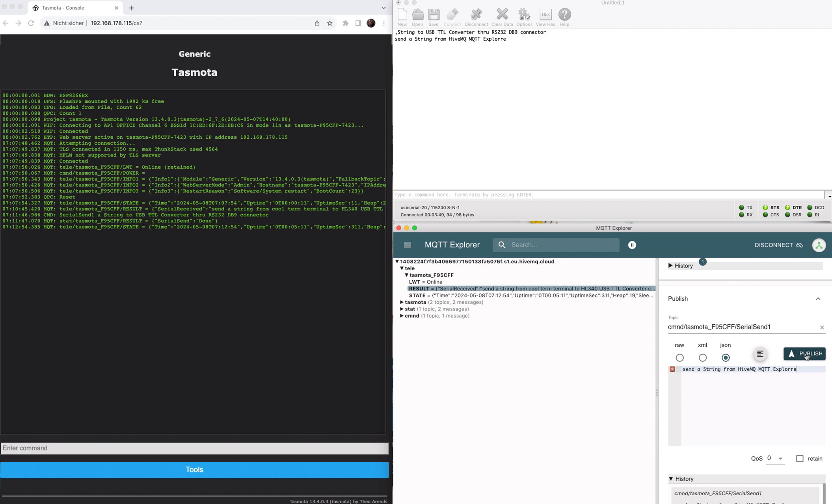Select the json payload format radio

[726, 358]
